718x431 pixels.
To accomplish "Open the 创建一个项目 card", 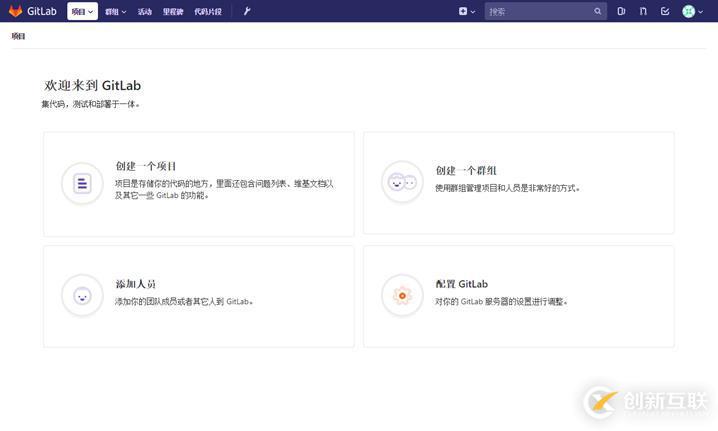I will click(x=199, y=184).
